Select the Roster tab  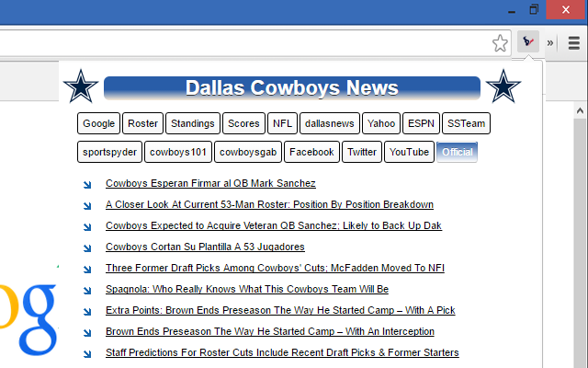coord(142,123)
